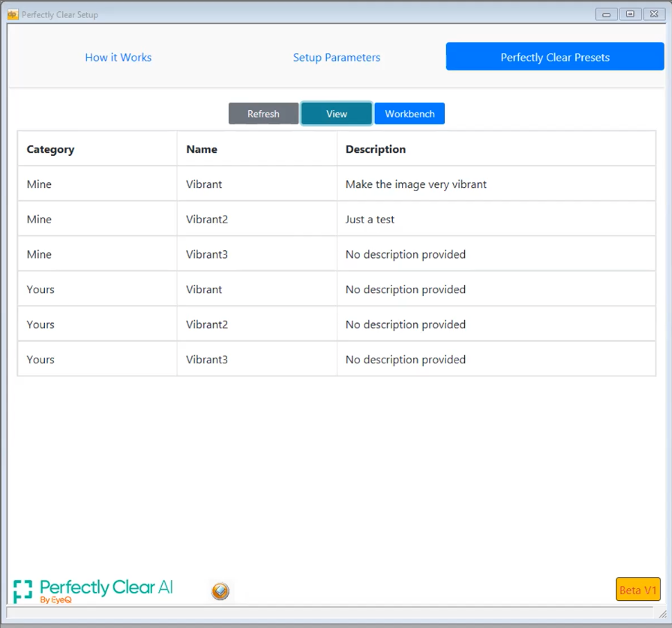
Task: Select the Mine Vibrant2 row
Action: coord(337,219)
